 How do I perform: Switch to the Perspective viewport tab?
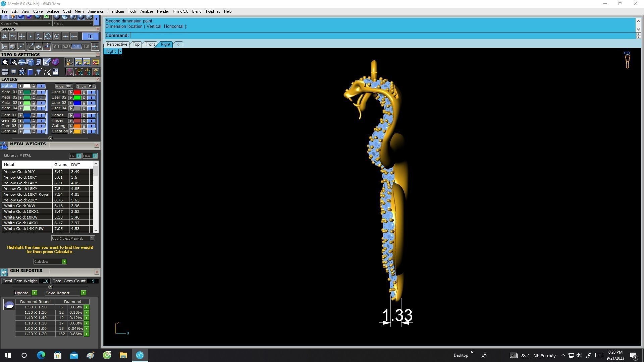117,44
